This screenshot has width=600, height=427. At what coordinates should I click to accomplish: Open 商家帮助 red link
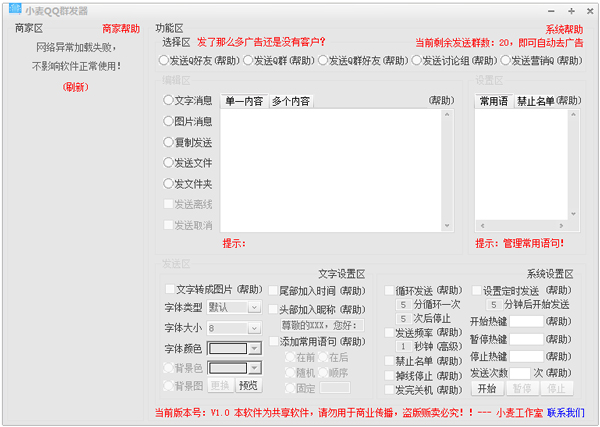coord(121,29)
